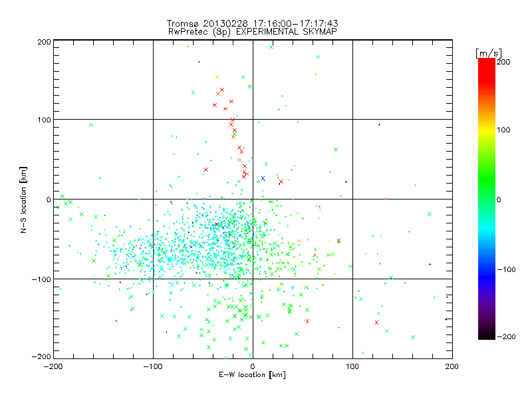This screenshot has height=399, width=532.
Task: Click the "N-S location [km]" axis label
Action: 23,199
